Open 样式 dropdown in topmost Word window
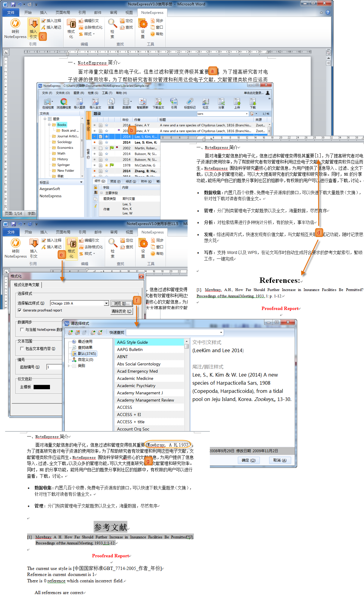Screen dimensions: 364x601 (87, 34)
